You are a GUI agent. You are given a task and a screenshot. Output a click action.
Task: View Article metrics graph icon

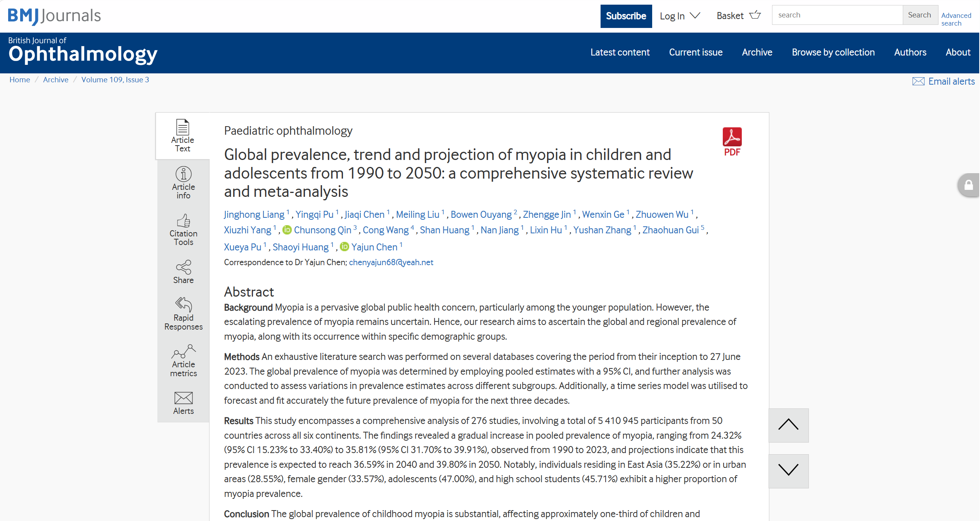[x=184, y=351]
